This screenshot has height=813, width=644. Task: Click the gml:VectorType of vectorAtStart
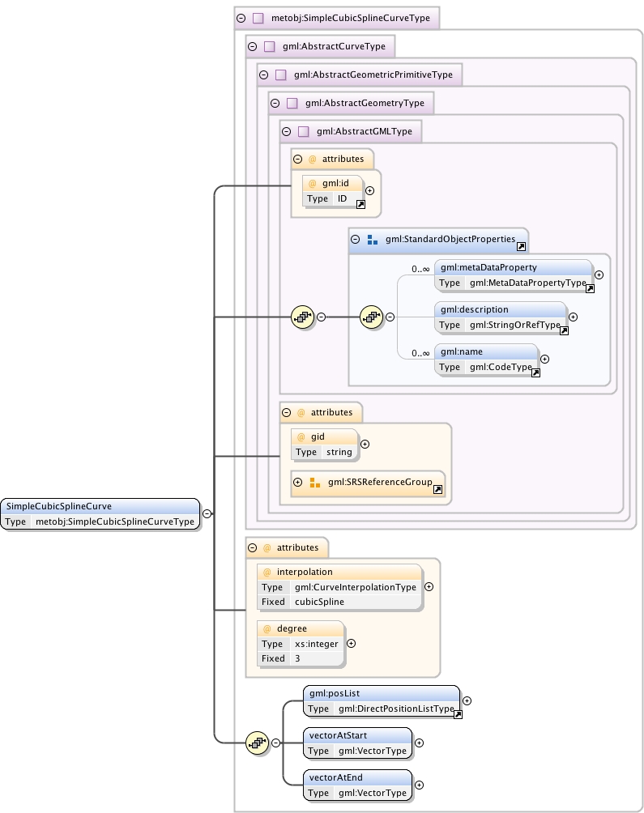click(373, 751)
